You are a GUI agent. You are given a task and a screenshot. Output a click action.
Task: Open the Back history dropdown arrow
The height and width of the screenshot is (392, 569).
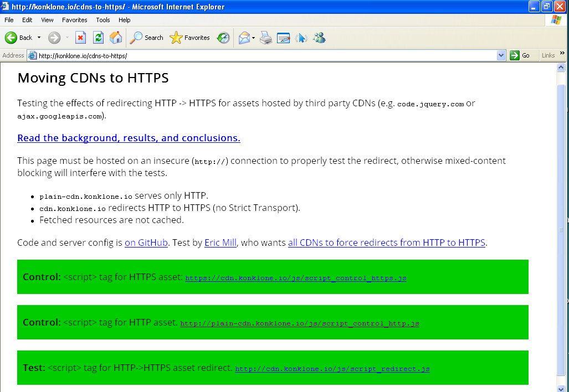coord(39,37)
